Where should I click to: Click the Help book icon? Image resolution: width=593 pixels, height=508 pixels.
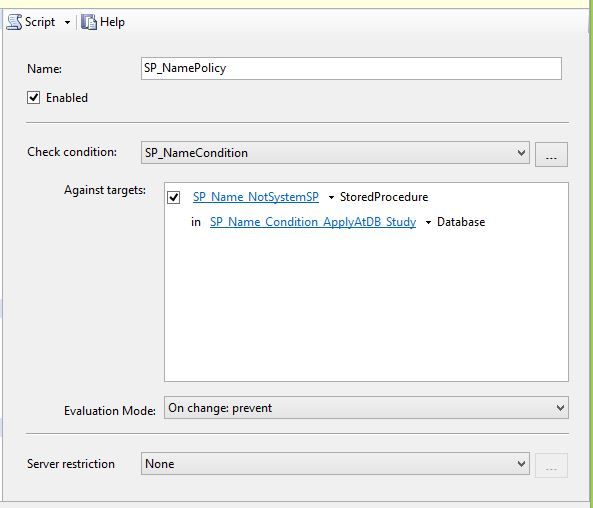(89, 22)
